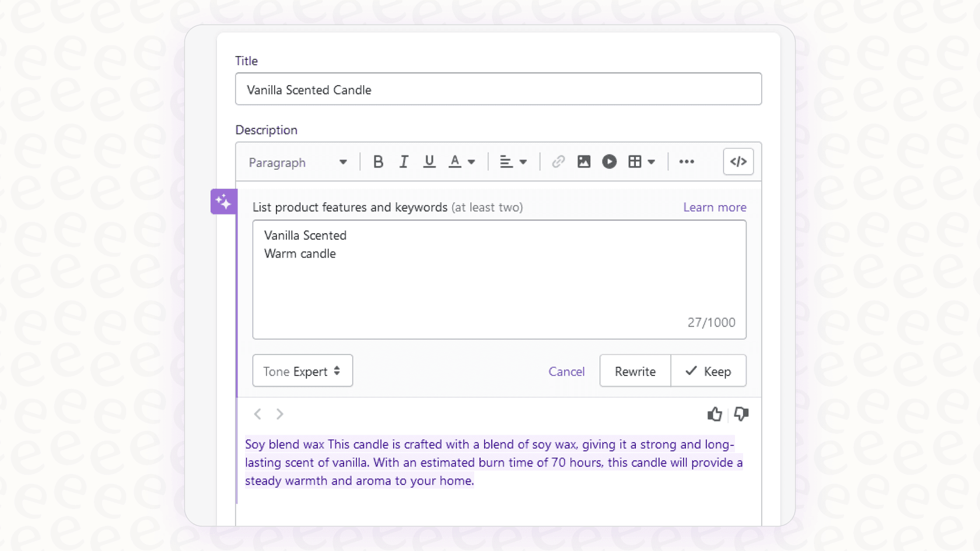View next AI suggestion arrow

click(x=279, y=414)
